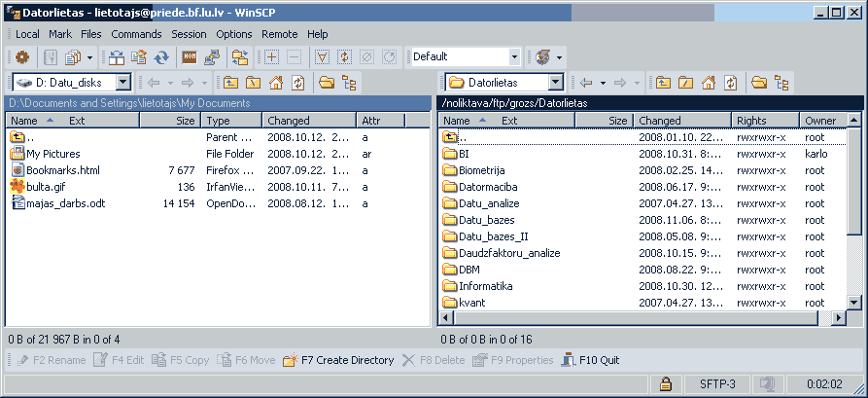The image size is (868, 398).
Task: Expand the remote Back history arrow
Action: pos(603,83)
